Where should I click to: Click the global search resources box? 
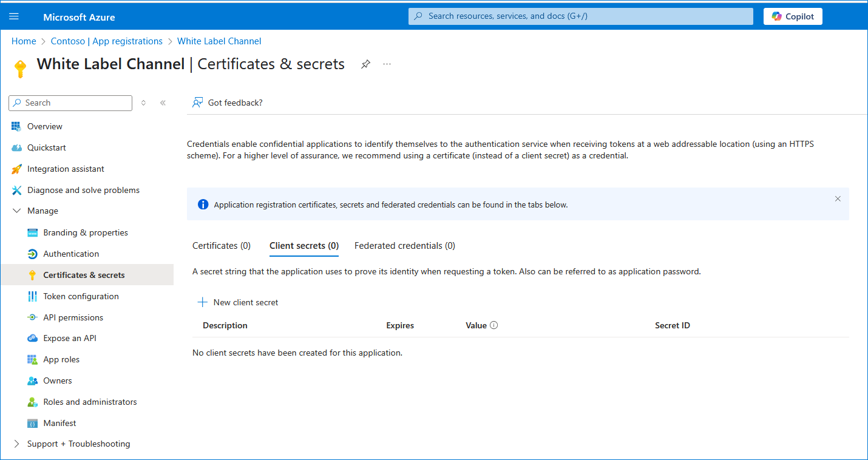click(x=580, y=16)
